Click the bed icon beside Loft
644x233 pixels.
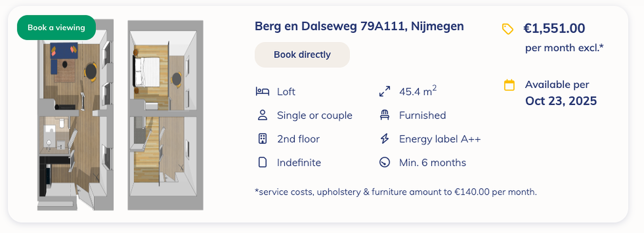pyautogui.click(x=262, y=91)
